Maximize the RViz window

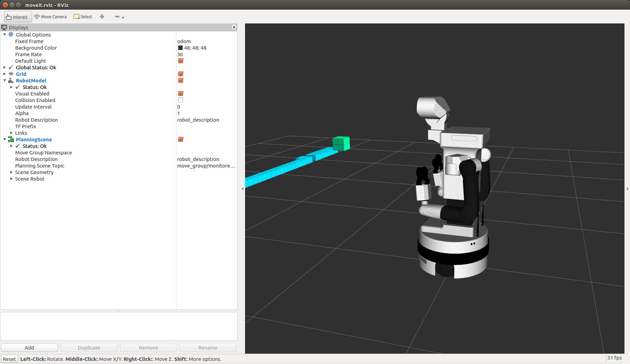(x=18, y=5)
